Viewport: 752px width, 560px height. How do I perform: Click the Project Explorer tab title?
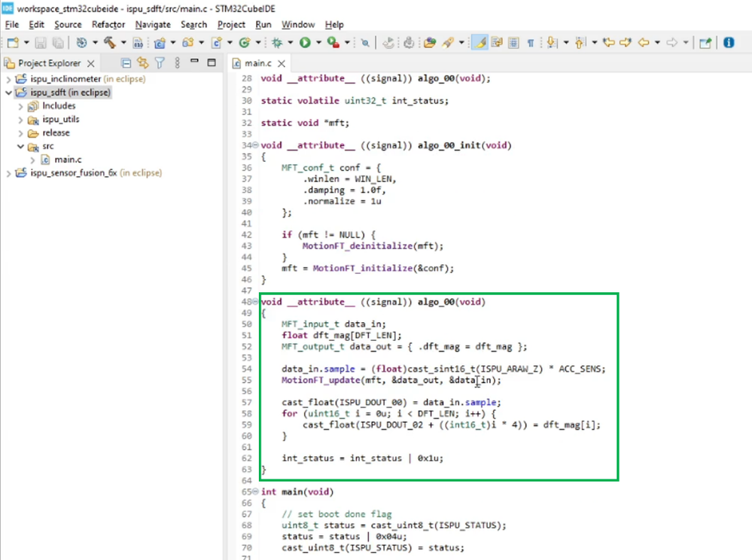(50, 63)
